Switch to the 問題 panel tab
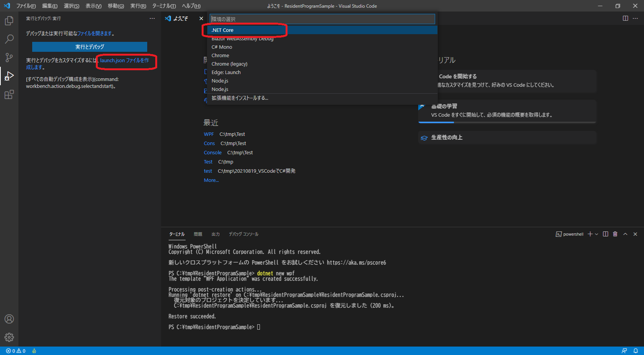This screenshot has width=644, height=355. (198, 234)
